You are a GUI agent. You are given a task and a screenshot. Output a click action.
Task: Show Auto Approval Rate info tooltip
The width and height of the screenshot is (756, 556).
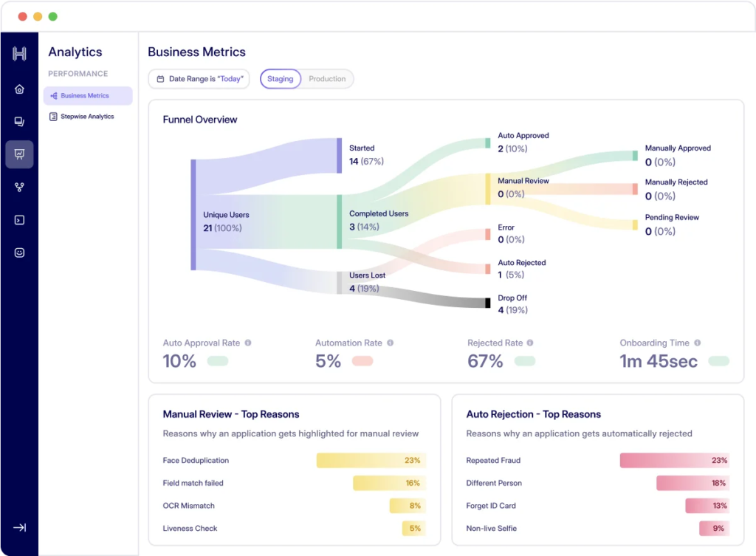(x=248, y=342)
